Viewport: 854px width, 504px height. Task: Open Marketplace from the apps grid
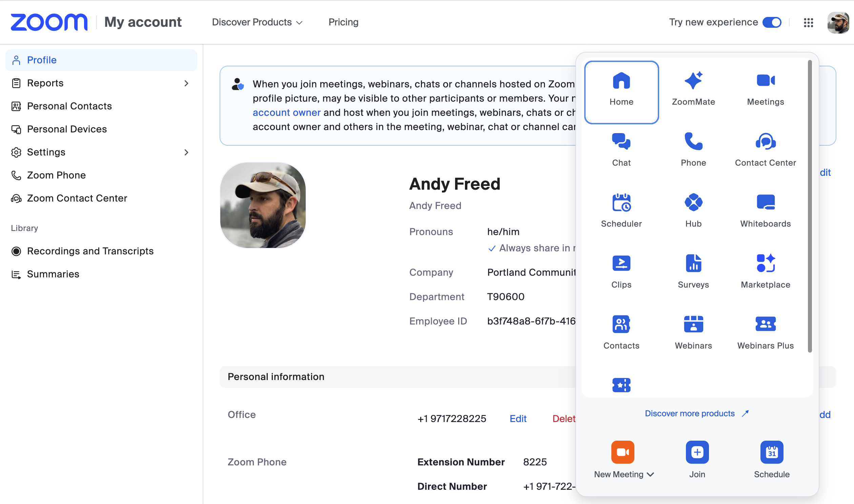pos(765,271)
